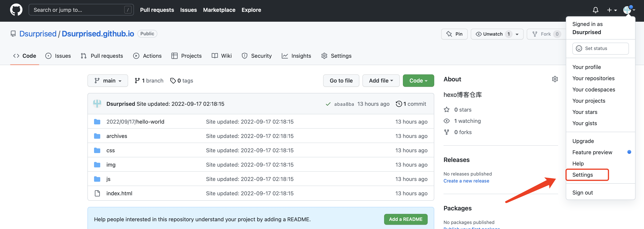Viewport: 644px width, 229px height.
Task: Click the Add a README button
Action: click(406, 219)
